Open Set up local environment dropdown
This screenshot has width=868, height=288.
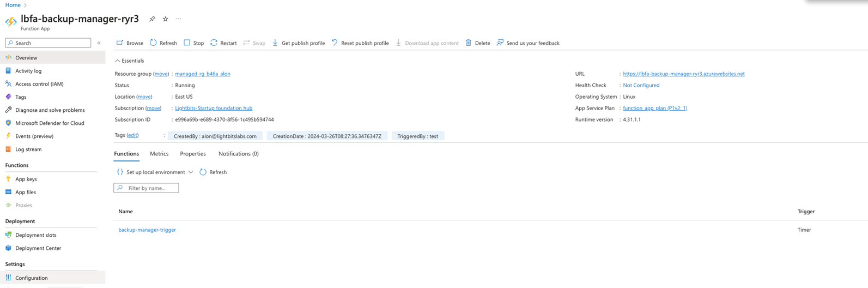(x=155, y=172)
